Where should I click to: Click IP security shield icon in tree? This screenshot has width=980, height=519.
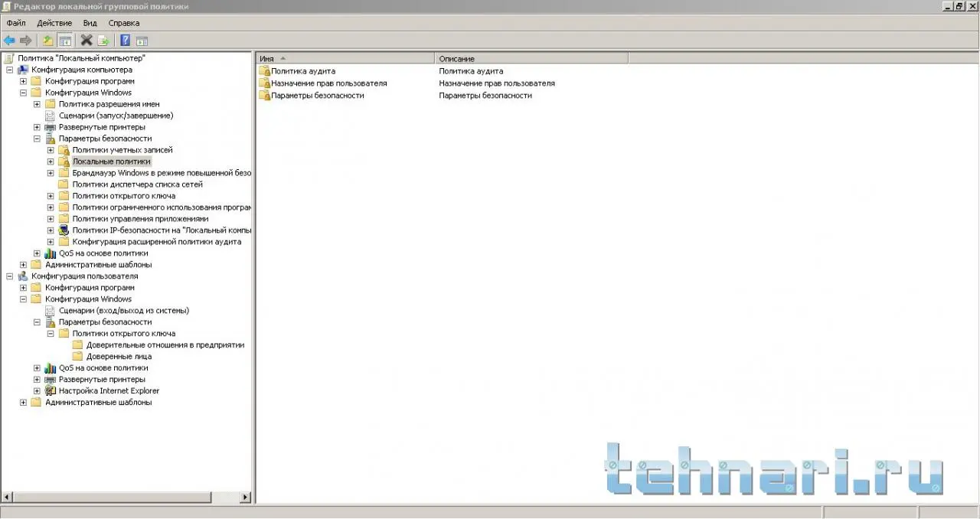pos(64,230)
